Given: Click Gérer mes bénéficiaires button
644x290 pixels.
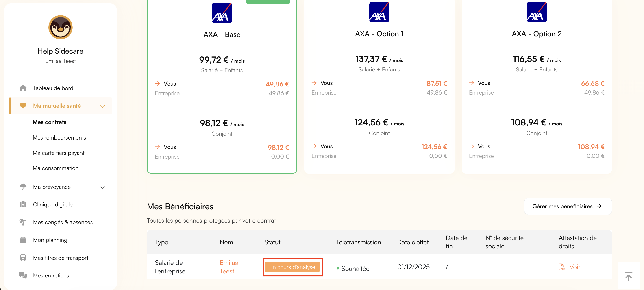Looking at the screenshot, I should (568, 206).
